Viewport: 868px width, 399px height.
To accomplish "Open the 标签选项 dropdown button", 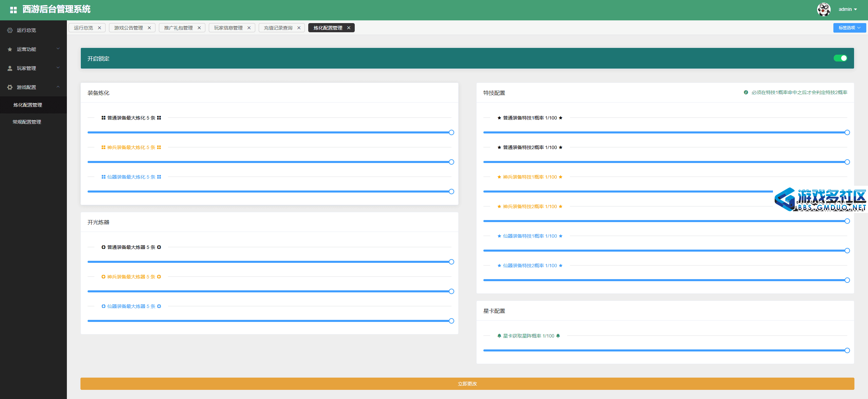I will point(849,28).
